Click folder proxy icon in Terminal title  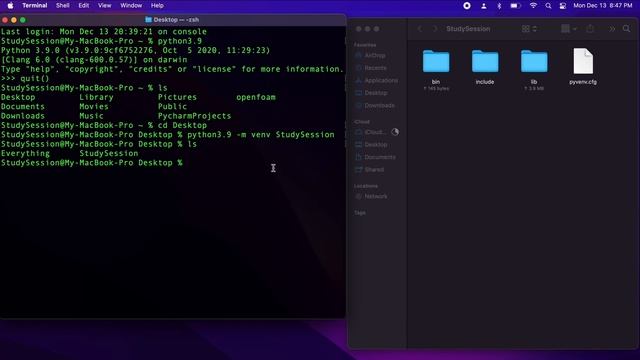coord(149,20)
